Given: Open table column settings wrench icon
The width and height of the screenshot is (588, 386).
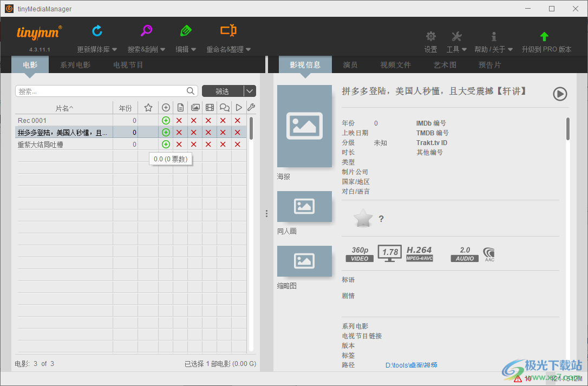Looking at the screenshot, I should coord(251,108).
